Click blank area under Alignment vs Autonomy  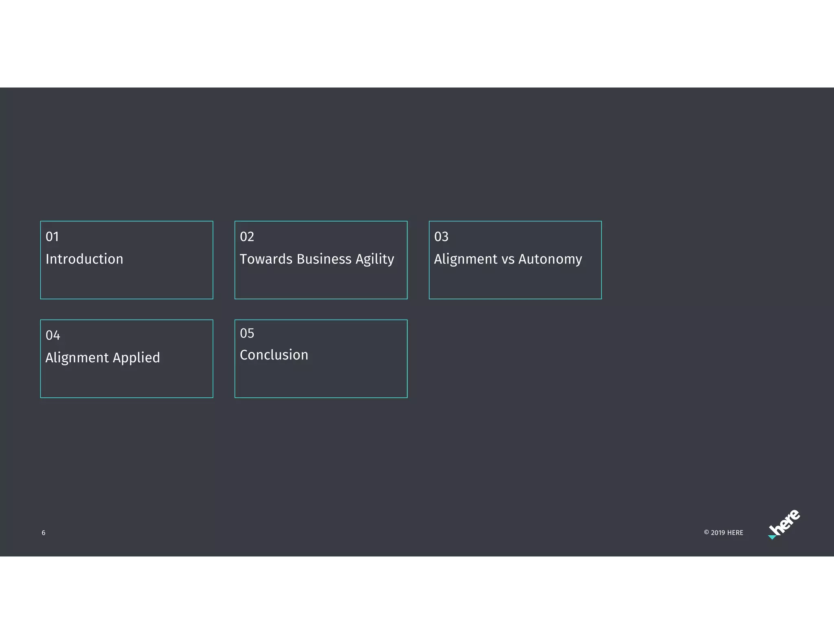click(x=515, y=283)
